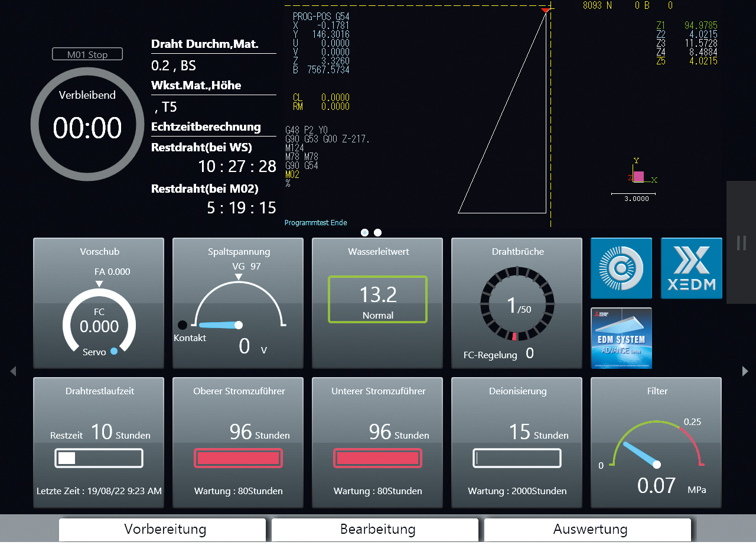The height and width of the screenshot is (545, 756).
Task: Click the pink XYZ axis orientation cube
Action: [638, 176]
